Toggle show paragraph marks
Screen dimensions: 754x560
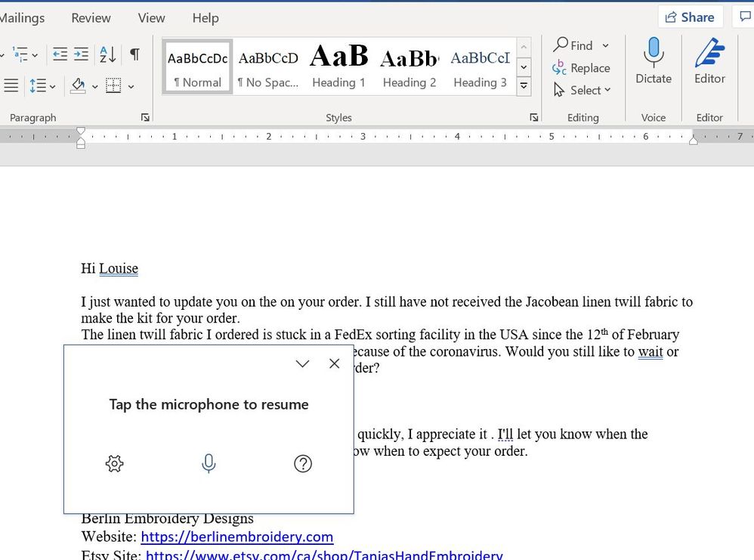point(135,54)
